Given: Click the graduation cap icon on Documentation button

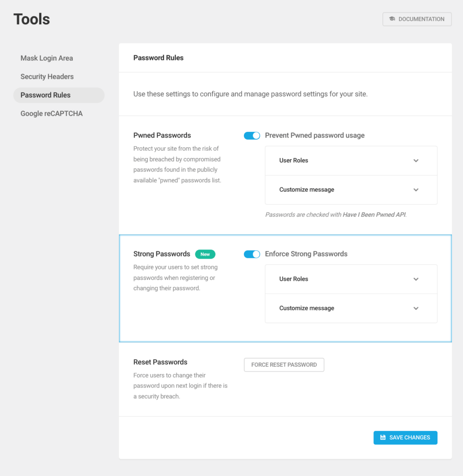Looking at the screenshot, I should pyautogui.click(x=392, y=19).
